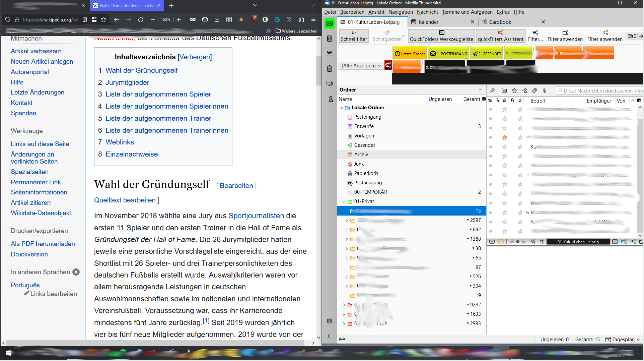Collapse the 01-Privat folder tree

click(344, 201)
